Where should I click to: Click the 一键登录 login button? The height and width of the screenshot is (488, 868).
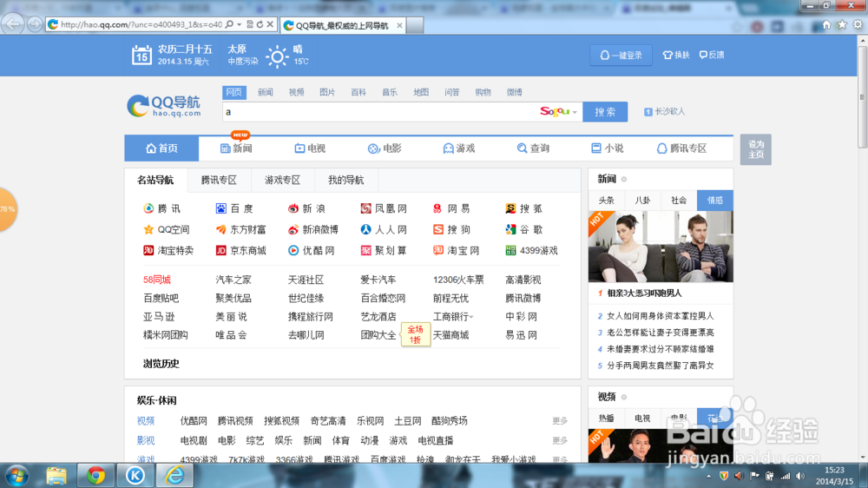click(621, 56)
